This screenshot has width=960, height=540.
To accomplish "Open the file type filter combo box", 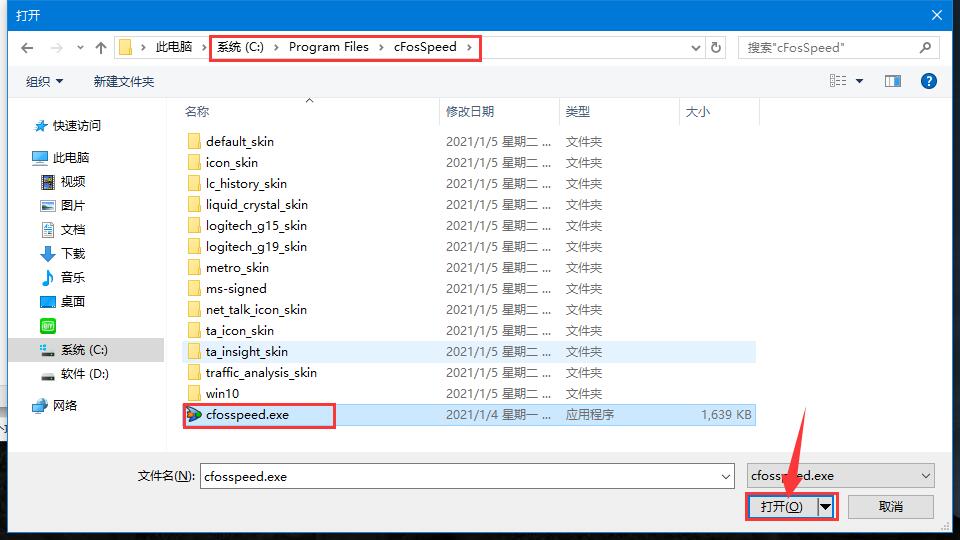I will [840, 476].
